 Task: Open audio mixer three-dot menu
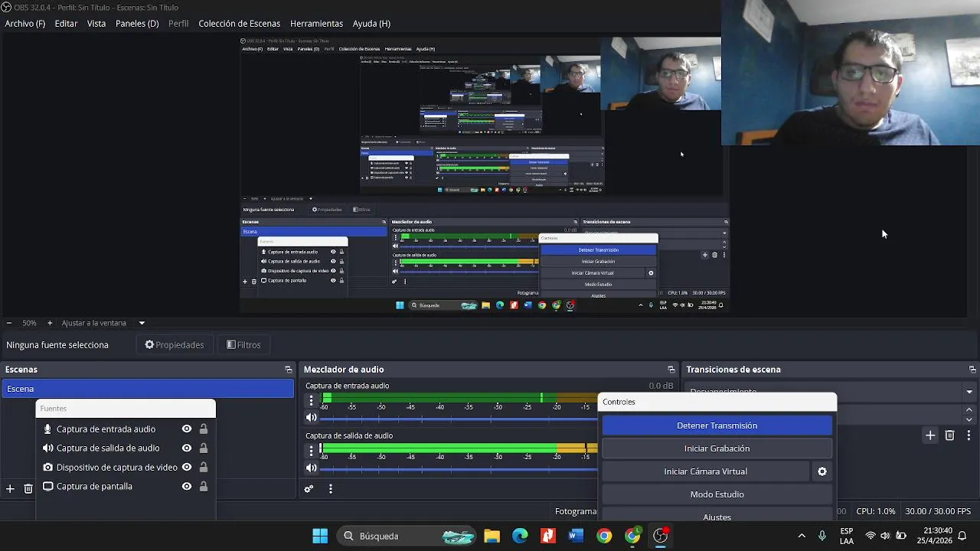(331, 489)
